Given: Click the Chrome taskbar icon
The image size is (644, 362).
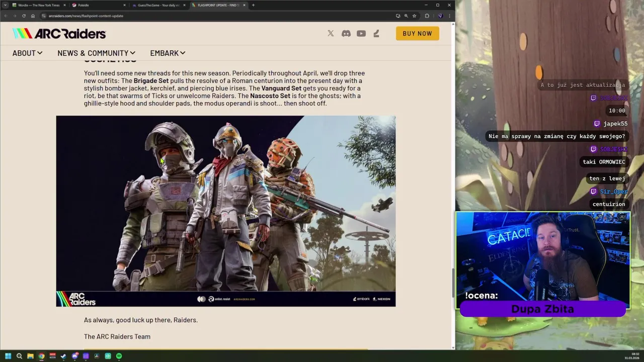Looking at the screenshot, I should 41,356.
